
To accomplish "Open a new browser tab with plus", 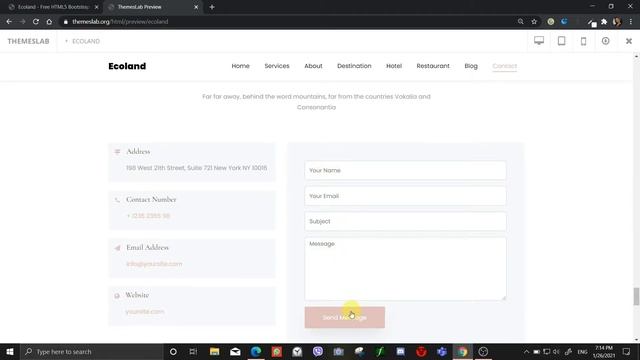I will (212, 7).
